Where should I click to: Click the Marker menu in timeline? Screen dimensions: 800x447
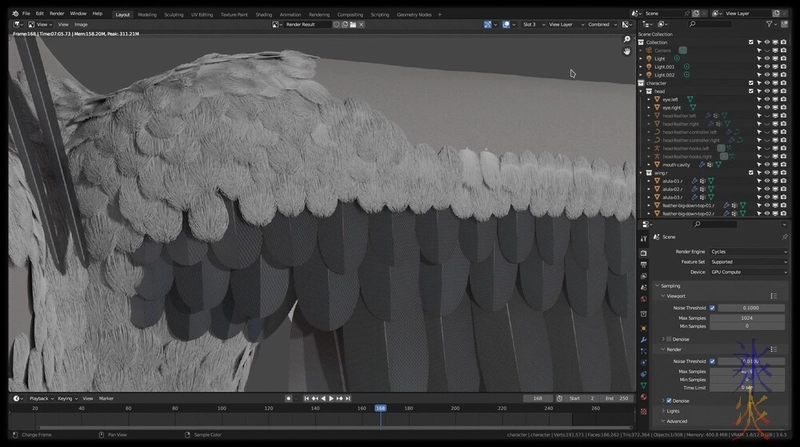click(x=106, y=398)
